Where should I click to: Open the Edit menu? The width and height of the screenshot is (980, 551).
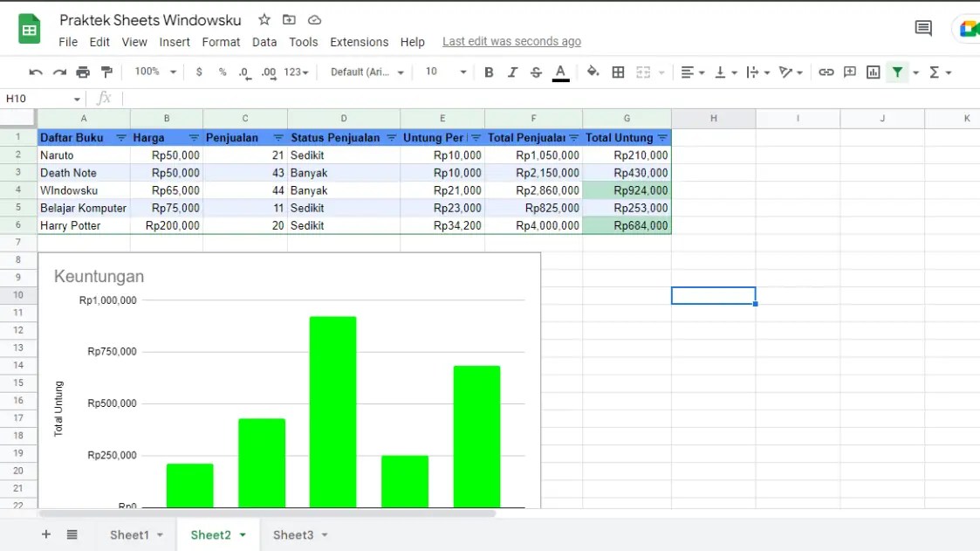[99, 42]
